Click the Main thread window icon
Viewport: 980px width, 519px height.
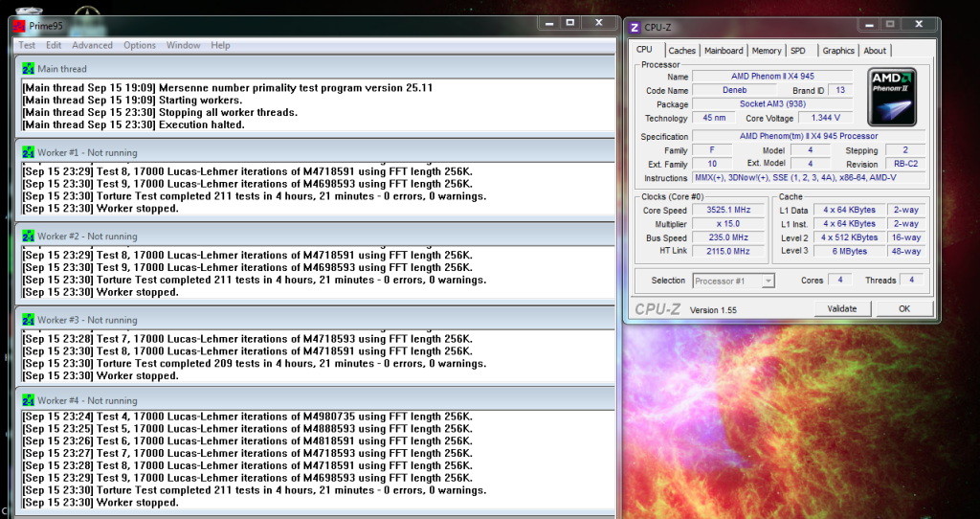coord(28,69)
